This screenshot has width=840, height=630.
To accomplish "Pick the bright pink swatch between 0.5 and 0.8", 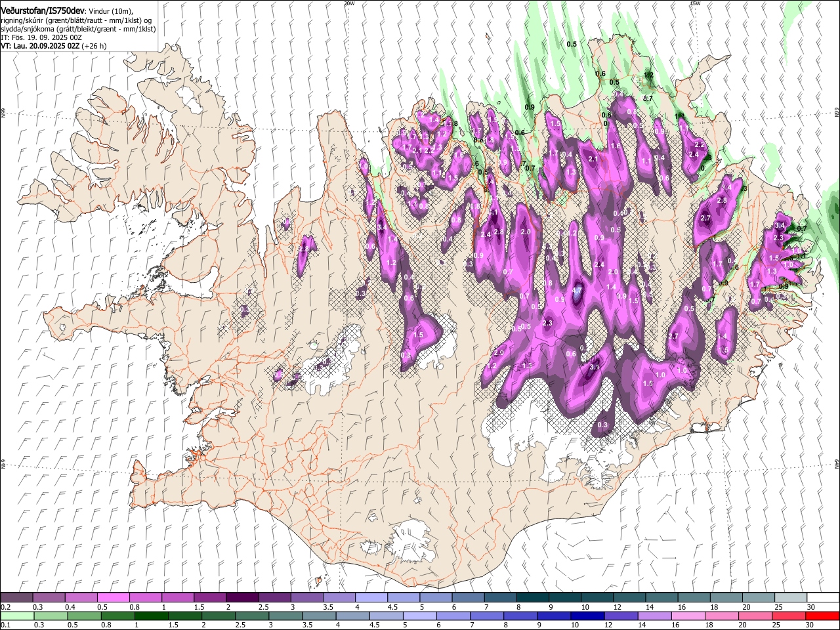I will point(114,598).
